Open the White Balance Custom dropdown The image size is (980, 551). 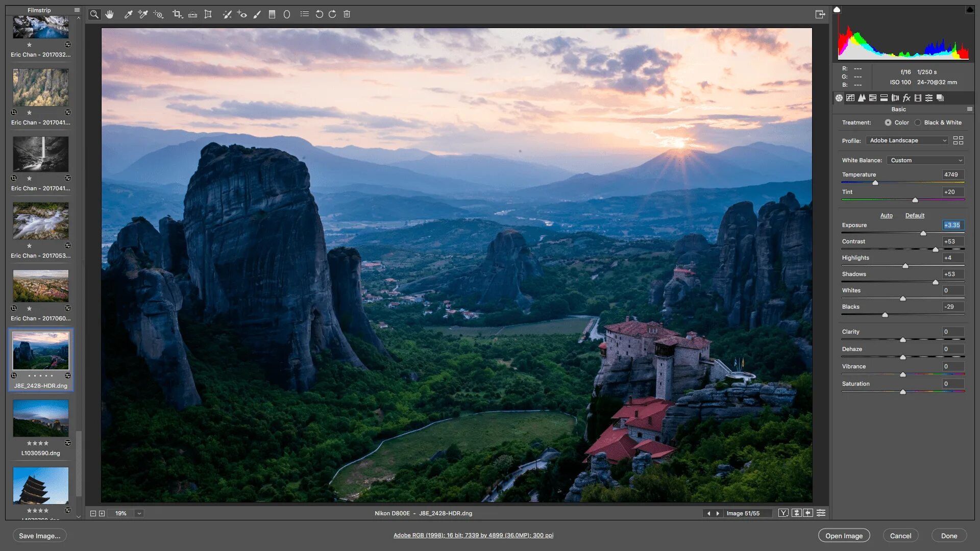tap(925, 160)
